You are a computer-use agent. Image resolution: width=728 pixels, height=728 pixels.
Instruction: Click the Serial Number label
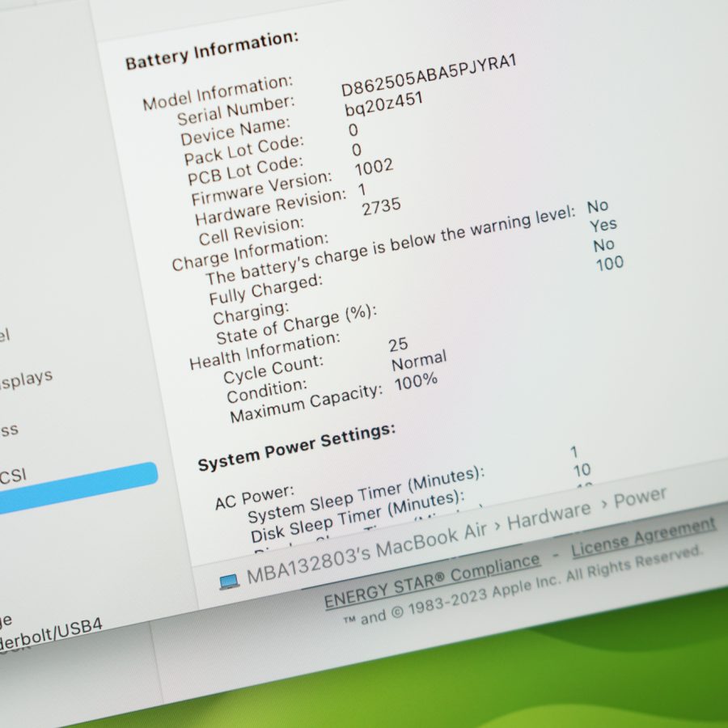tap(236, 111)
